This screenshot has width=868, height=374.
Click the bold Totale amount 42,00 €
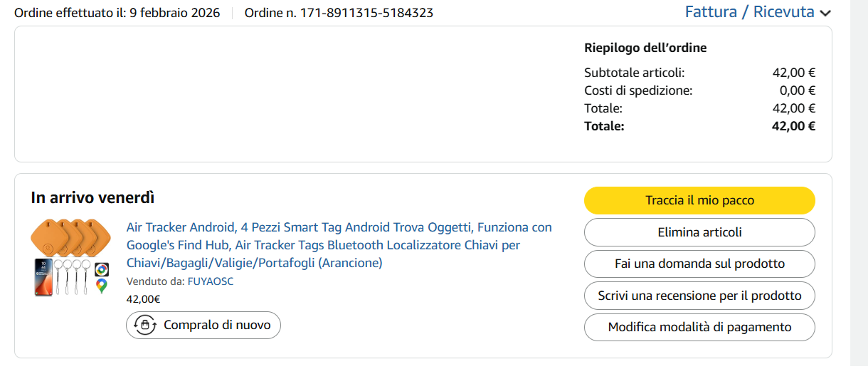793,126
